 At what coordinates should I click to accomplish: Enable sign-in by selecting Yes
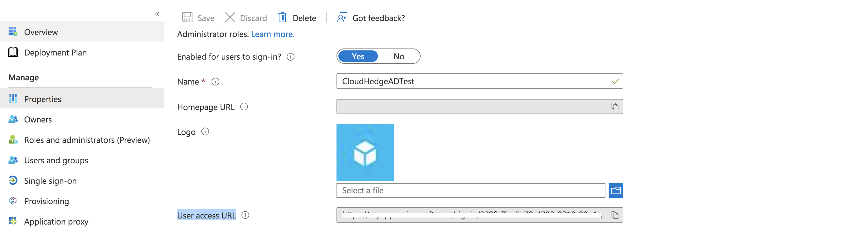point(358,56)
